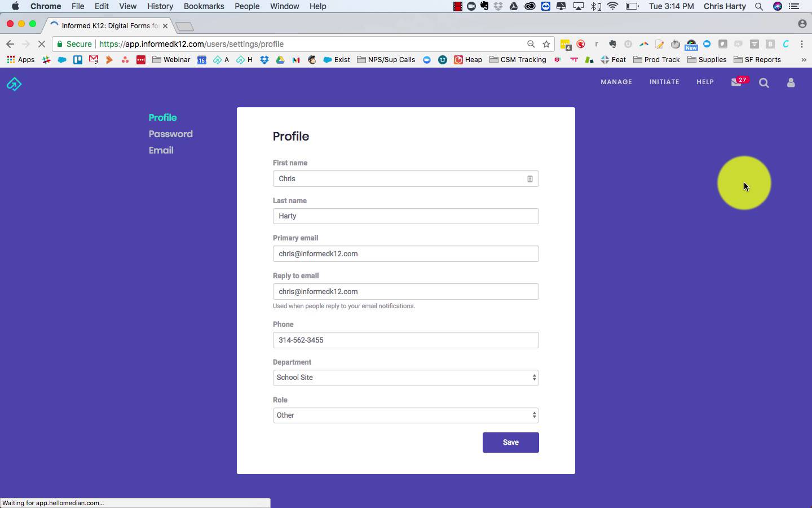Screen dimensions: 812x508
Task: Open the user account icon in header
Action: [791, 83]
